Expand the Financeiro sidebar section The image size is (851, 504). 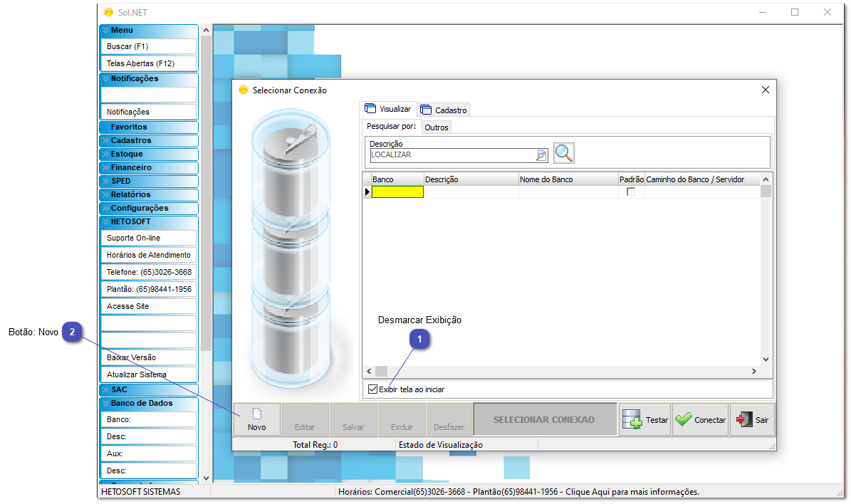pyautogui.click(x=149, y=167)
